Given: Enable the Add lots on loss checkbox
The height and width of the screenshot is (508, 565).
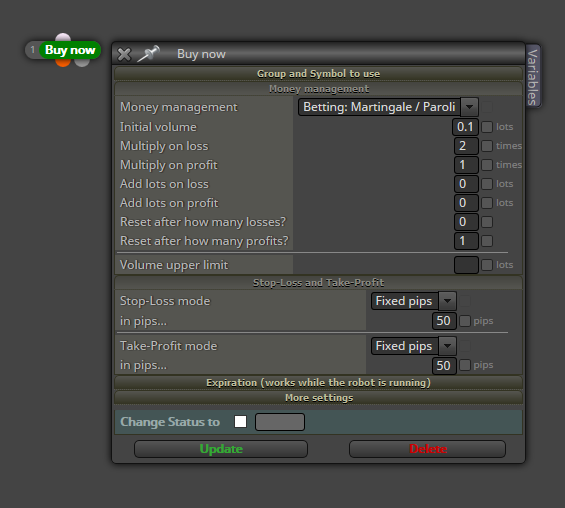Looking at the screenshot, I should coord(487,184).
